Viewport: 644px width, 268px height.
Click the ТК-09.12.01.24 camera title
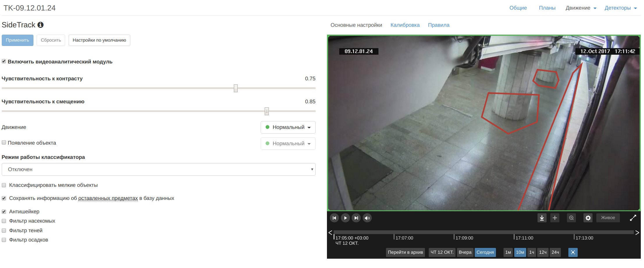coord(29,8)
